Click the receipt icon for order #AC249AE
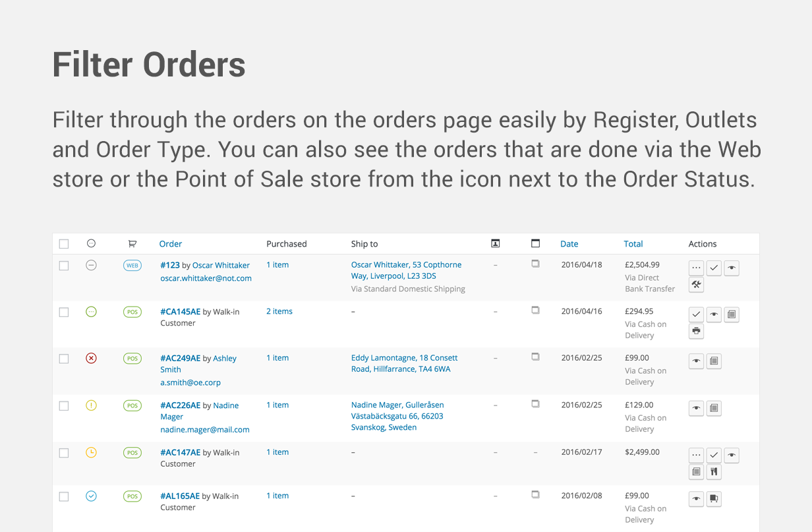Viewport: 812px width, 532px height. tap(714, 361)
